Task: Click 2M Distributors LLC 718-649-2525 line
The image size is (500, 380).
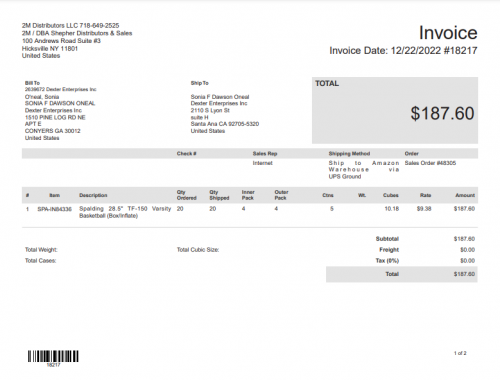Action: (x=70, y=25)
